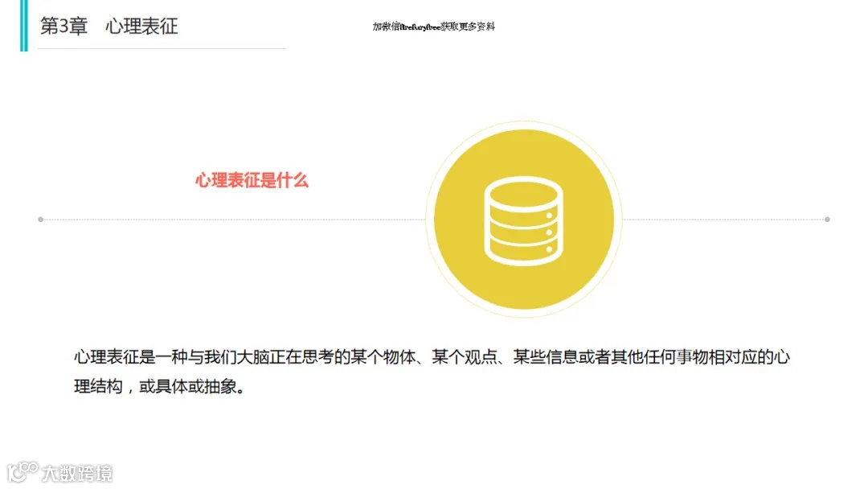Click one dot on the dotted connector line
The height and width of the screenshot is (489, 868).
(241, 218)
